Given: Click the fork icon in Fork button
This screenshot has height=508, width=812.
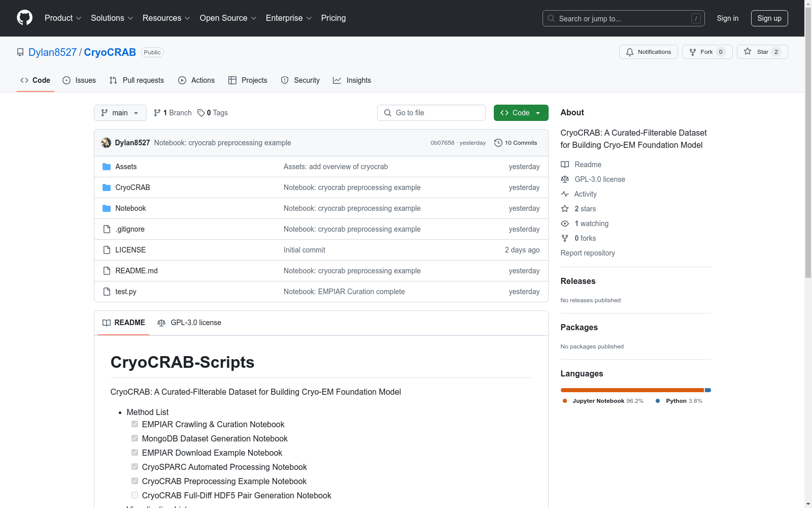Looking at the screenshot, I should pos(693,52).
